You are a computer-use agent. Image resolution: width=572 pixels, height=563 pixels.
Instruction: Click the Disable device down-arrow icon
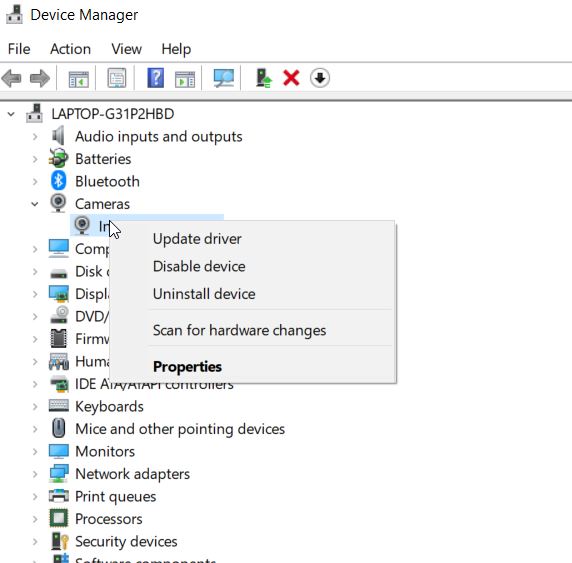[x=320, y=78]
